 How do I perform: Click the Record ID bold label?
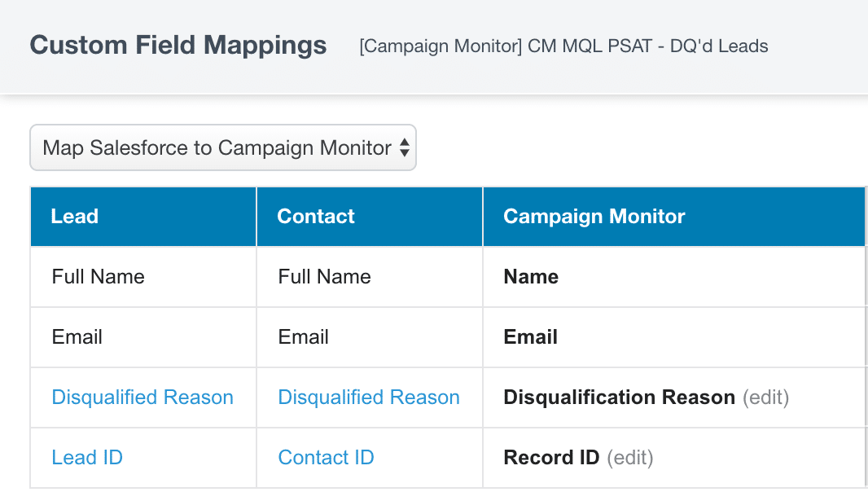[551, 458]
